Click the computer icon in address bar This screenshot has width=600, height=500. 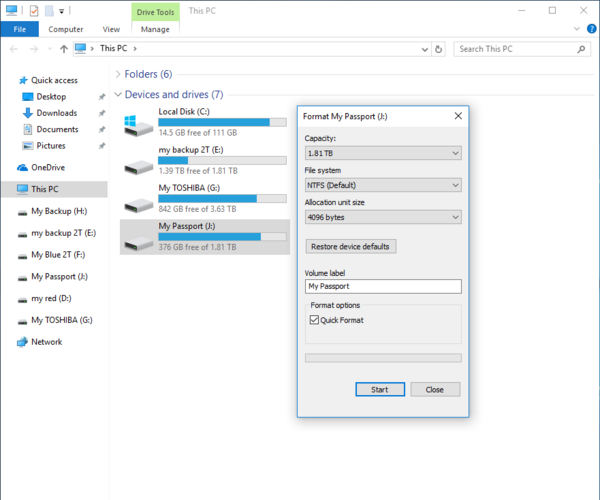click(x=80, y=49)
